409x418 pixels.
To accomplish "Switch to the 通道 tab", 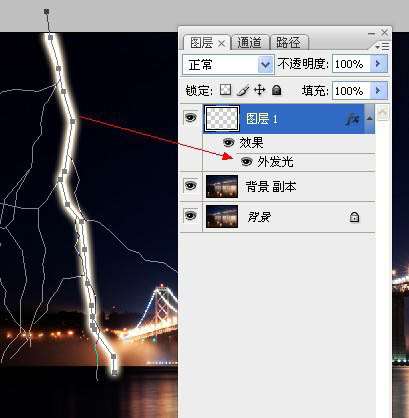I will [x=249, y=43].
